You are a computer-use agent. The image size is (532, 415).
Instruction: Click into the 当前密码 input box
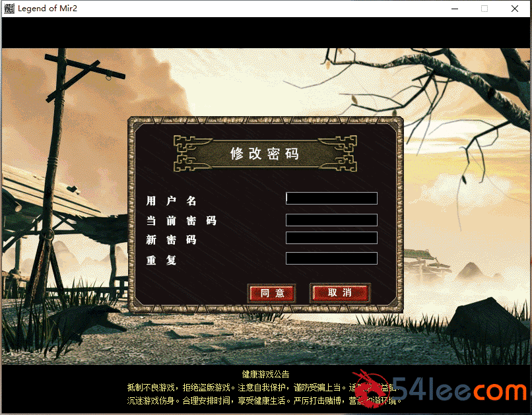click(x=331, y=220)
